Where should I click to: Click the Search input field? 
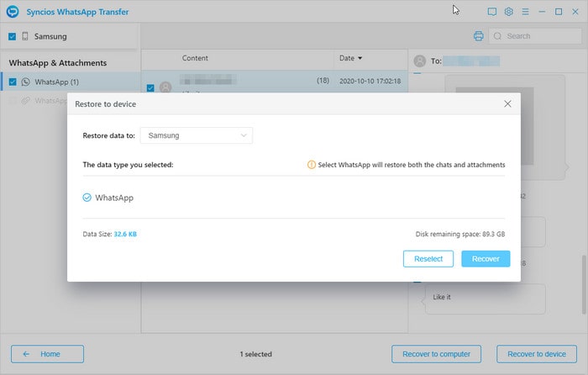pos(535,36)
